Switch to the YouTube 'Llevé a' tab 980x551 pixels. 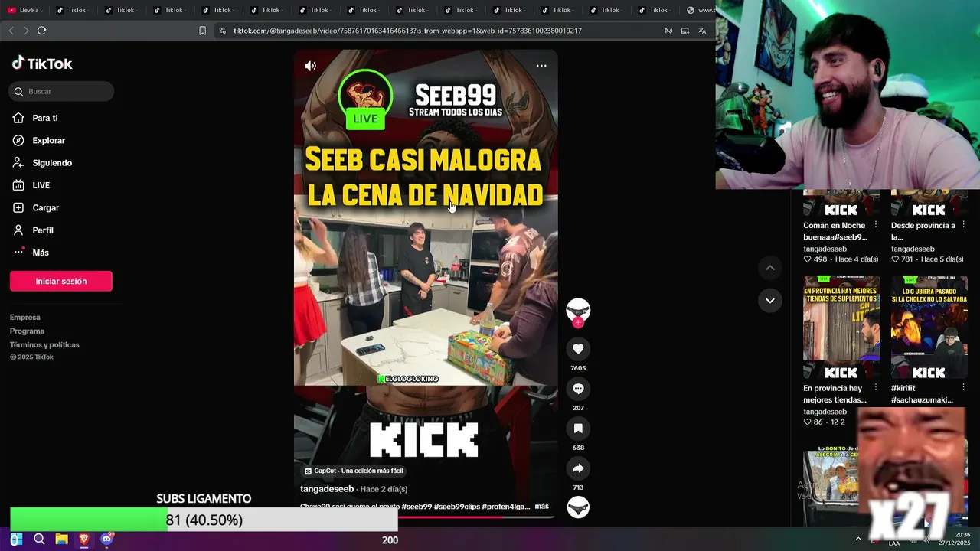click(24, 10)
